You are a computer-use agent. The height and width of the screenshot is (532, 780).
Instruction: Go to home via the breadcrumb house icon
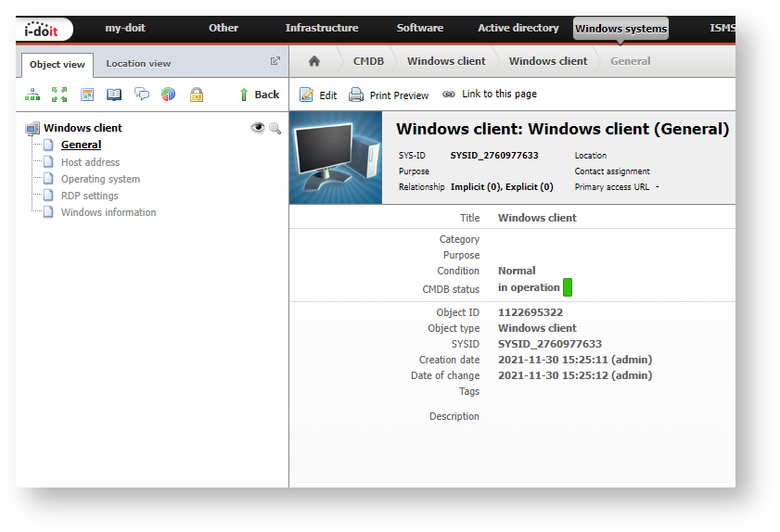(313, 61)
